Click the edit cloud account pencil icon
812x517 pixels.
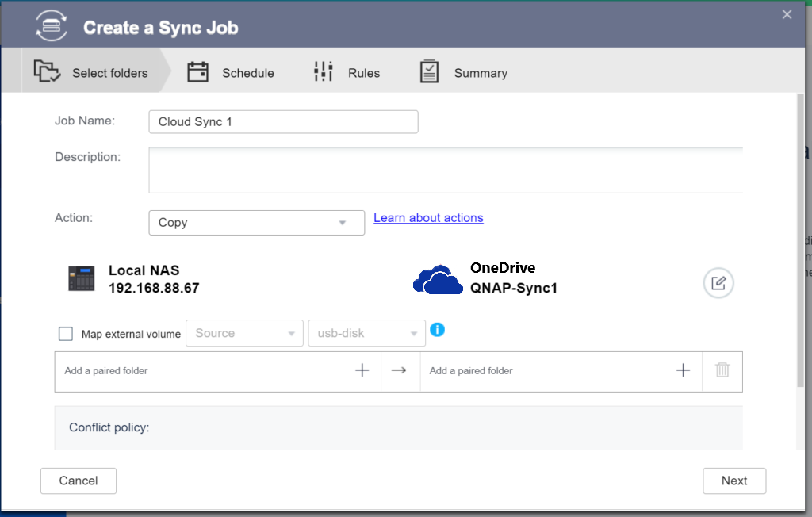(718, 283)
